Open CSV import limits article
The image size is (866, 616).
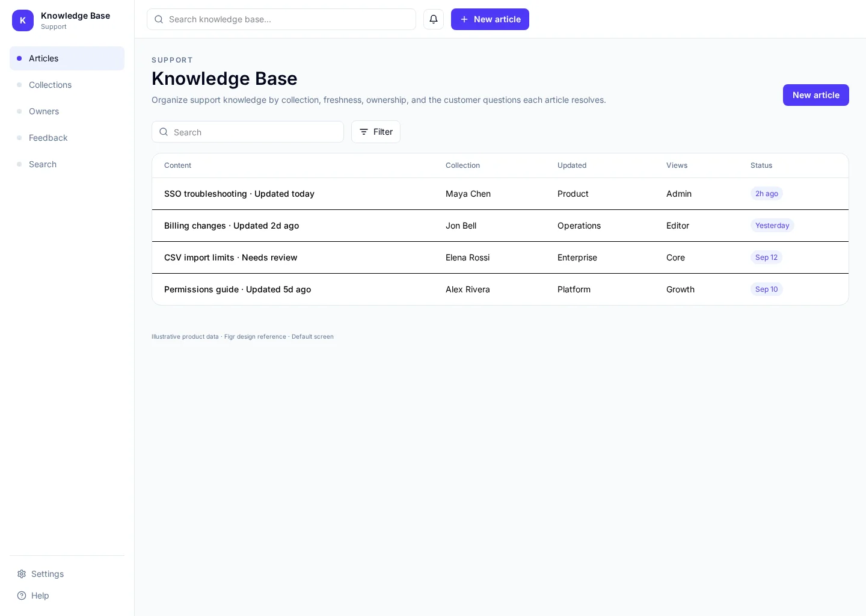(x=500, y=257)
